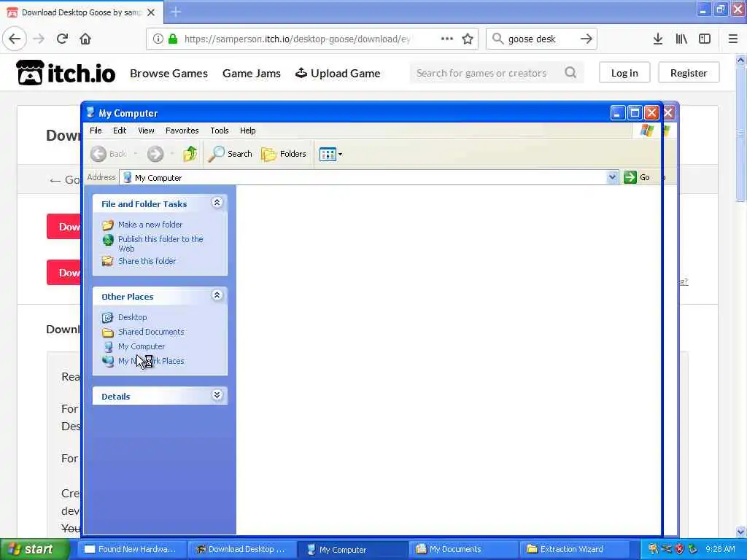Switch to Found New Hardware taskbar item

[x=131, y=549]
